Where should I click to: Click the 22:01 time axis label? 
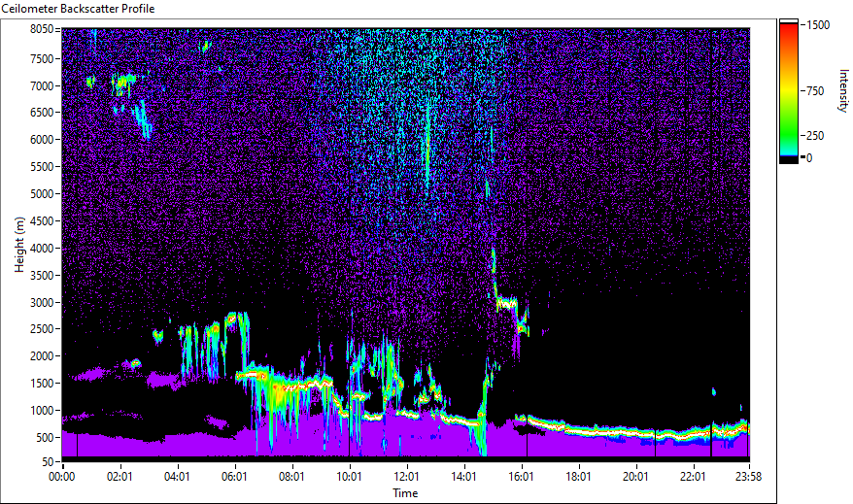pos(693,477)
